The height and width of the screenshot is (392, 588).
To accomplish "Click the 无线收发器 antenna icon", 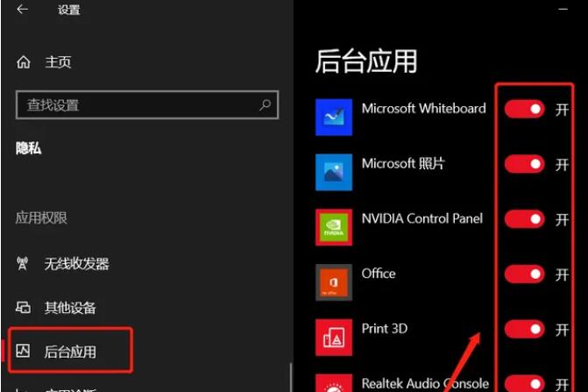I will 22,263.
